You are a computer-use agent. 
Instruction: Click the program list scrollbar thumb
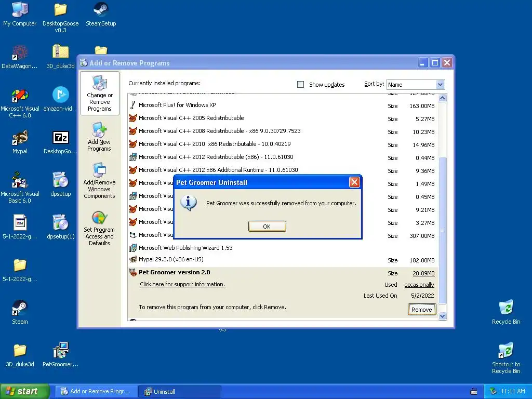[442, 230]
